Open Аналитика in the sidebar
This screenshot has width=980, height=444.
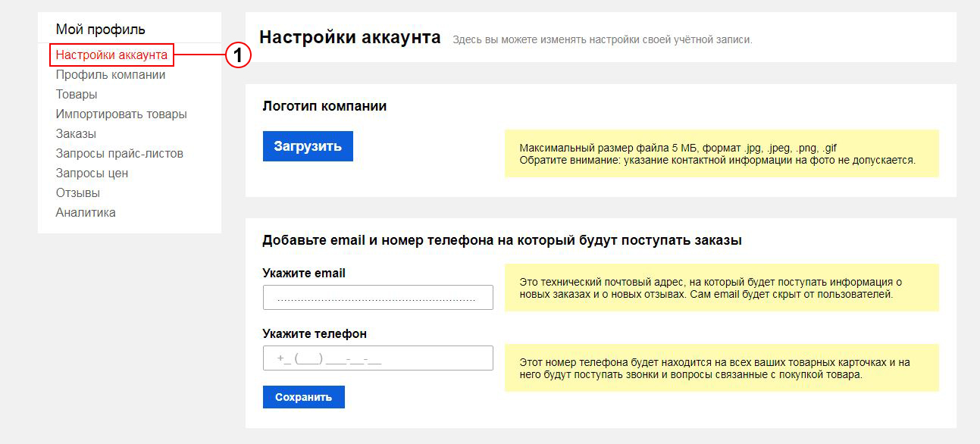86,213
